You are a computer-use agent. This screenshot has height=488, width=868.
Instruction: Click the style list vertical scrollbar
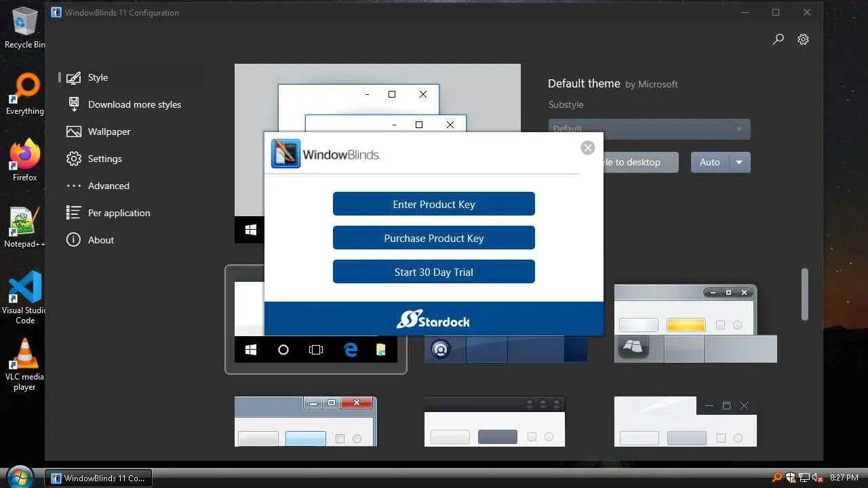(x=805, y=294)
